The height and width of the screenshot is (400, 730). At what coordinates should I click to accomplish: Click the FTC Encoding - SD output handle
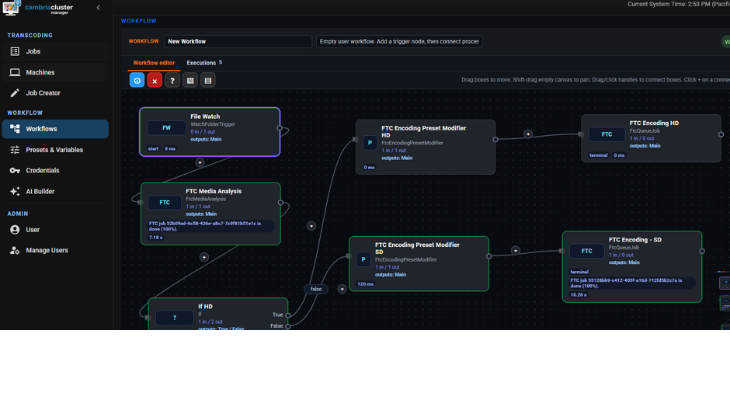702,251
